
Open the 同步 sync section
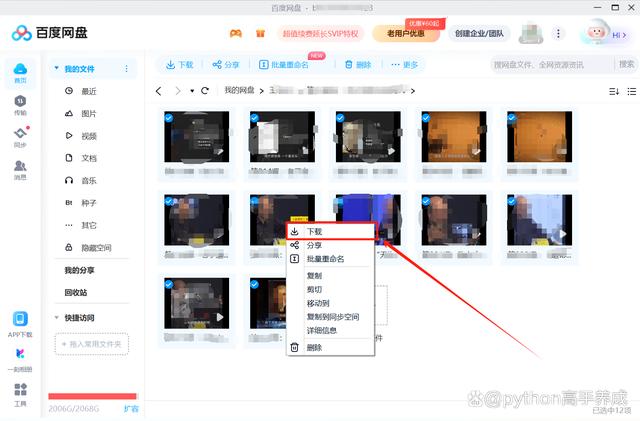(21, 137)
